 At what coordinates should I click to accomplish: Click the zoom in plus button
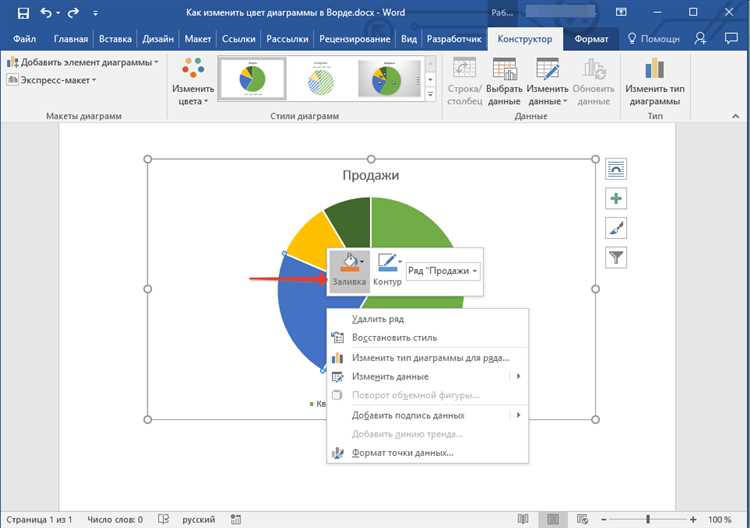coord(693,519)
